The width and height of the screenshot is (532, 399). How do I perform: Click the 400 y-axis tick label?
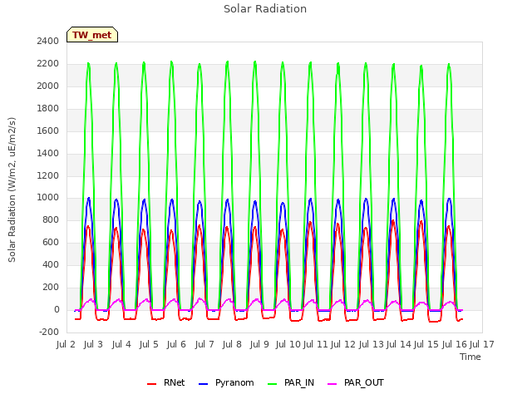tap(51, 264)
